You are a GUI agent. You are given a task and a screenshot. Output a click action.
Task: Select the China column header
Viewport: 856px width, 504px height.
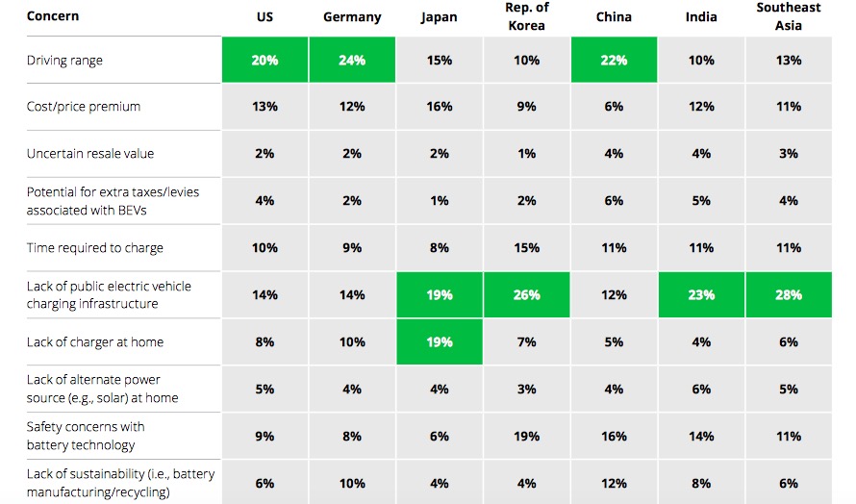coord(614,17)
